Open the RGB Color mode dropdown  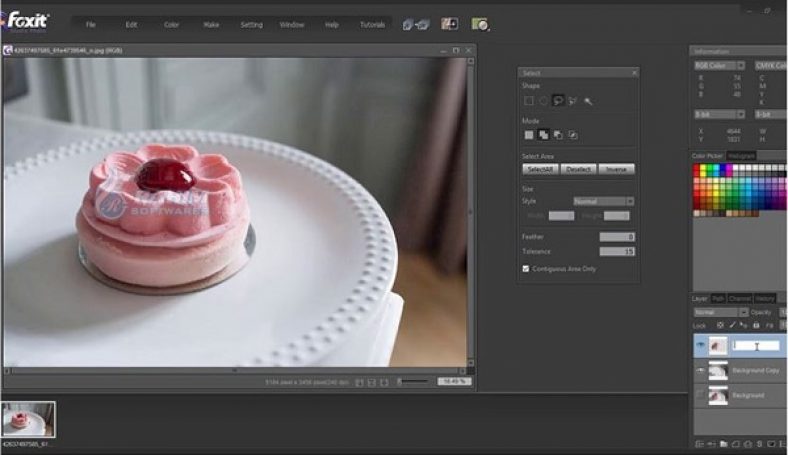717,65
